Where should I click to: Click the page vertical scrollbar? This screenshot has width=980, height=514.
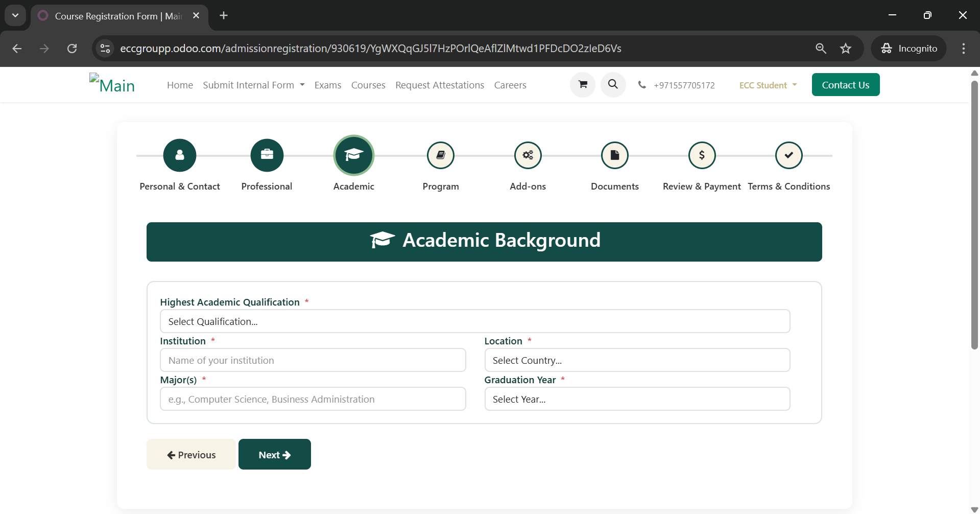[x=974, y=215]
